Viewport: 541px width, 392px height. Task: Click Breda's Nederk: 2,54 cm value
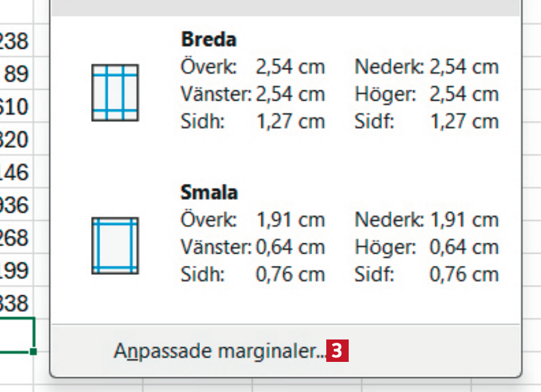pyautogui.click(x=463, y=67)
